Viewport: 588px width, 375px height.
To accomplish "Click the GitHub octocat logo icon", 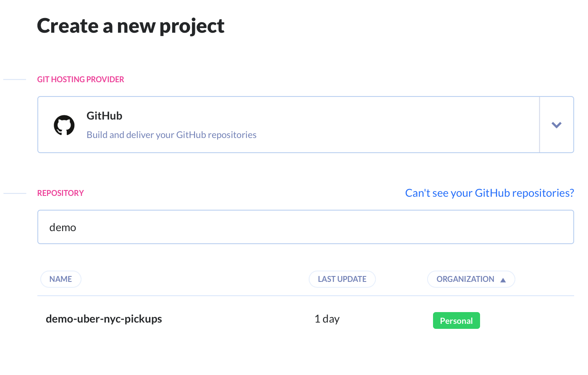I will tap(64, 125).
